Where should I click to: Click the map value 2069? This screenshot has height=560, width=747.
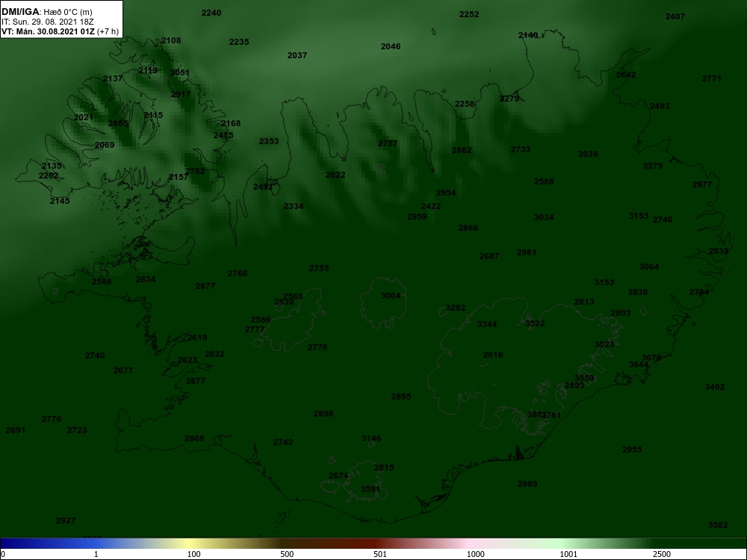pyautogui.click(x=105, y=145)
